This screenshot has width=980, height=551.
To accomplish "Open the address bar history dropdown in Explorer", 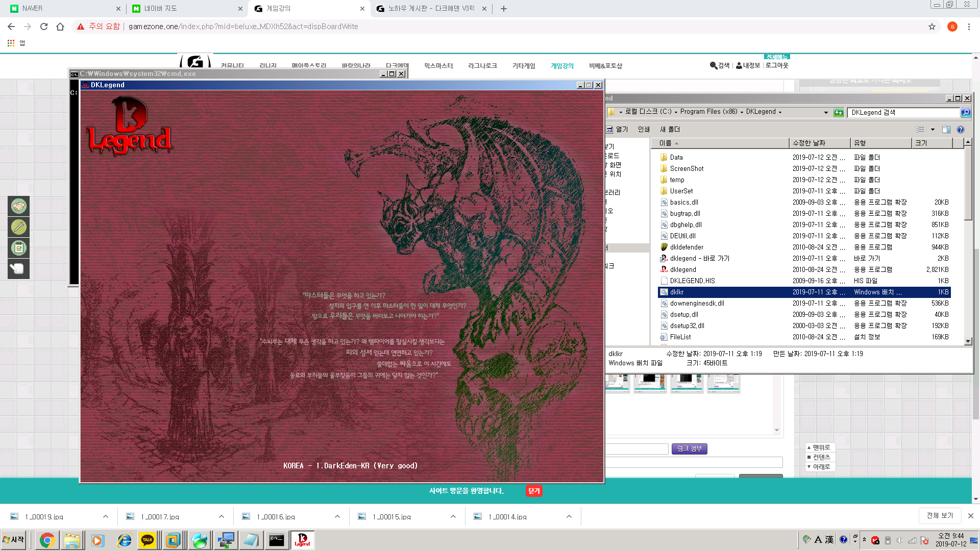I will click(x=826, y=113).
